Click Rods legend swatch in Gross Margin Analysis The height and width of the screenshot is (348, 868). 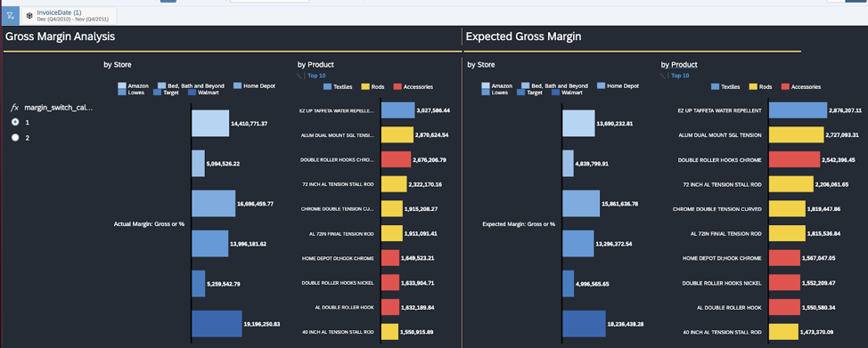tap(365, 87)
